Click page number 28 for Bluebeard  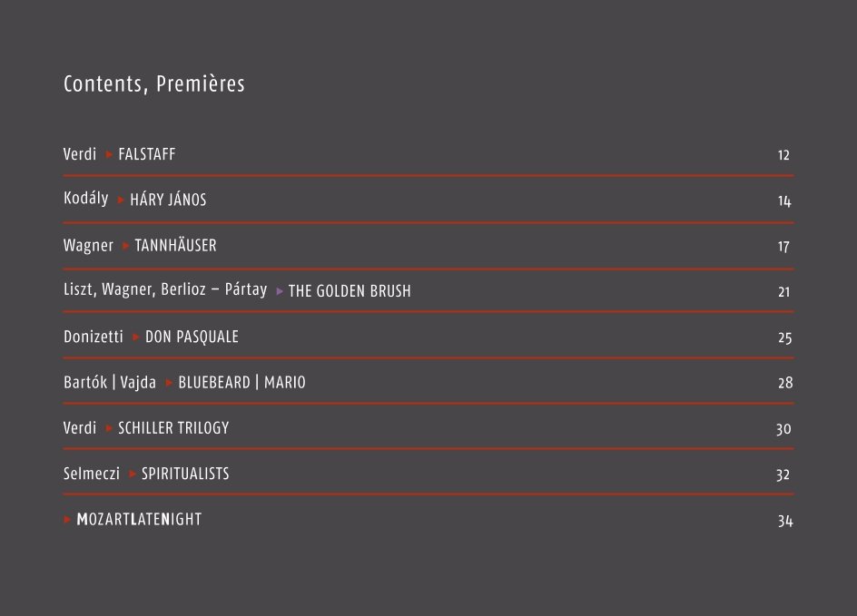(x=785, y=383)
